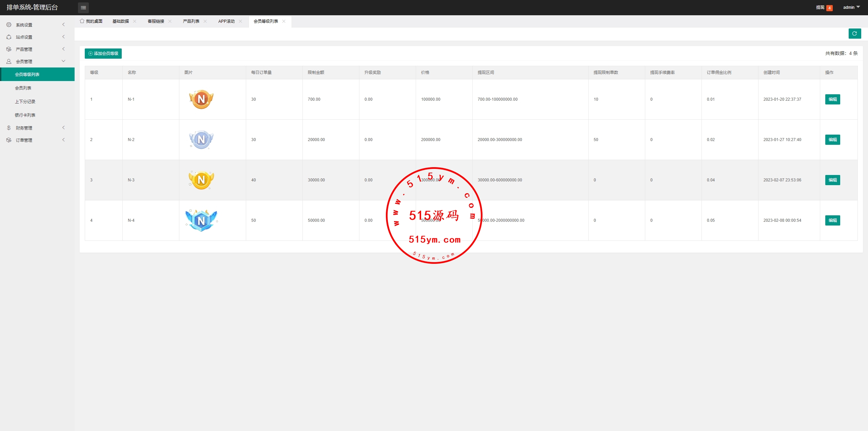Switch to the 基础数据 tab
Viewport: 868px width, 431px height.
(121, 21)
